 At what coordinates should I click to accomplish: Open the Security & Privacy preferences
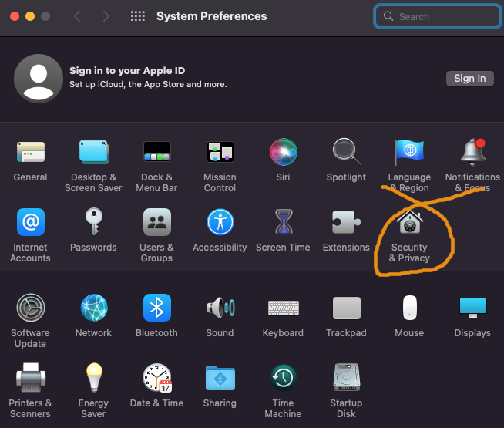pyautogui.click(x=409, y=224)
